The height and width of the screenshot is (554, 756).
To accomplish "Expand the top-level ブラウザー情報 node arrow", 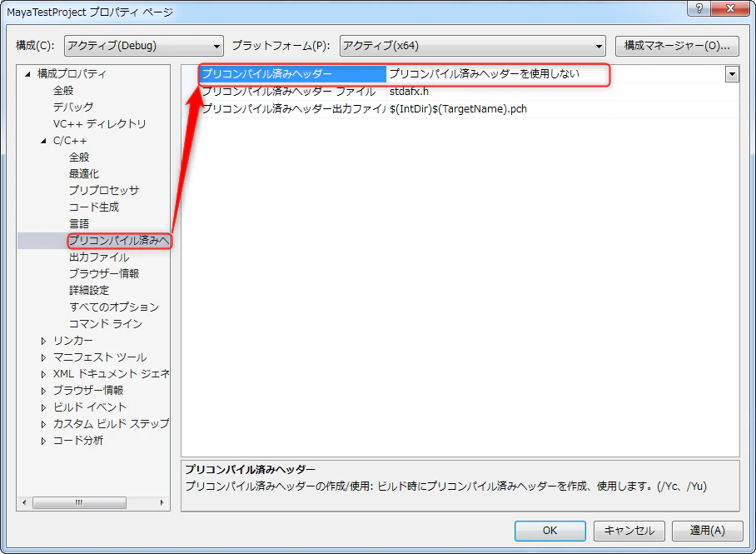I will 43,391.
